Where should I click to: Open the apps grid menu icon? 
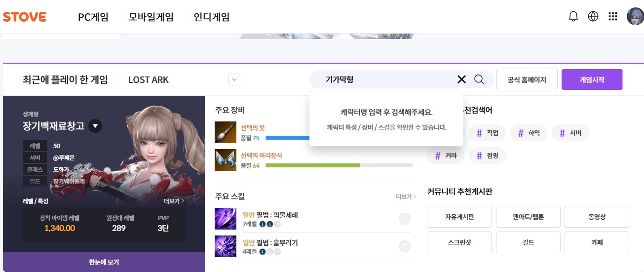613,17
